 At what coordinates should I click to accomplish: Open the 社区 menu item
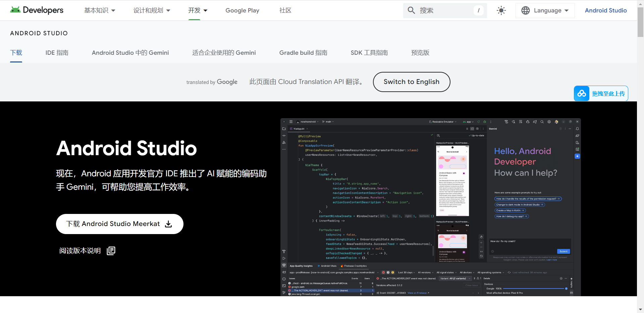click(x=285, y=10)
